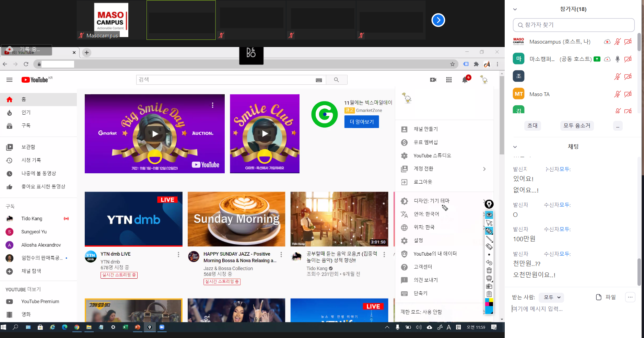Select 로그아웃 in account menu

tap(423, 182)
